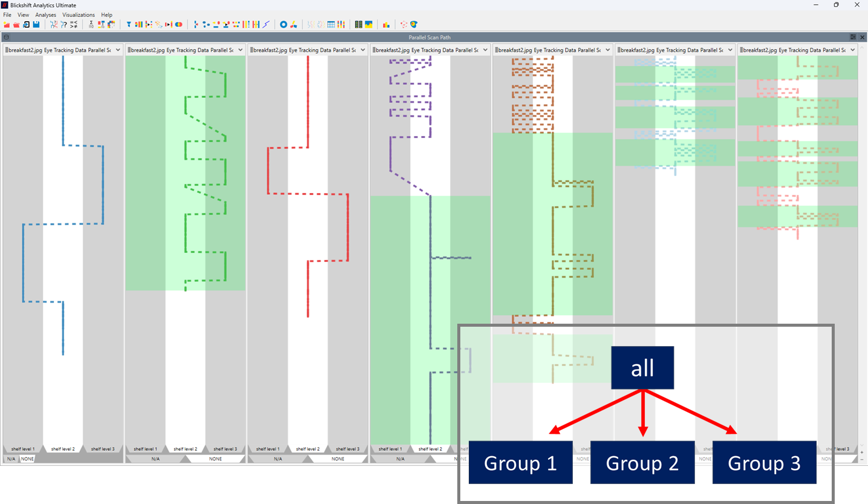This screenshot has width=868, height=504.
Task: Expand the fourth panel's breakfast2.jpg dropdown
Action: click(485, 50)
